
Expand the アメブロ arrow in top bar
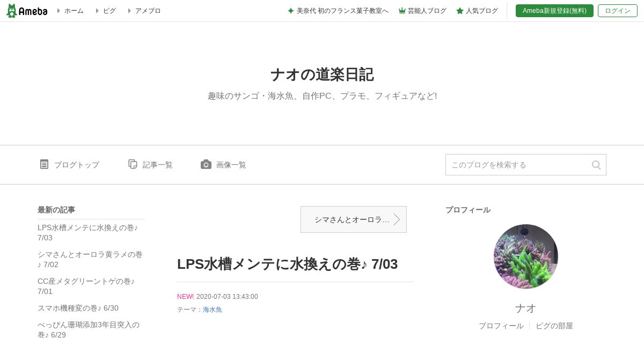pos(129,11)
